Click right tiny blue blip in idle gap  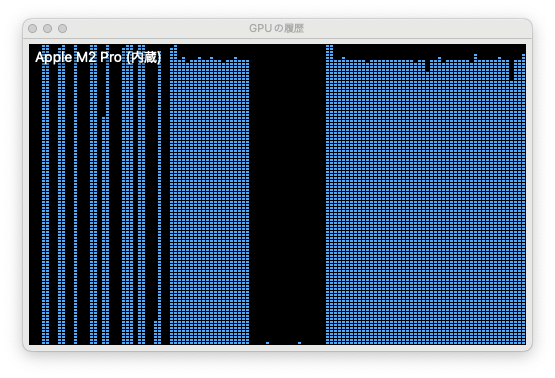(299, 343)
